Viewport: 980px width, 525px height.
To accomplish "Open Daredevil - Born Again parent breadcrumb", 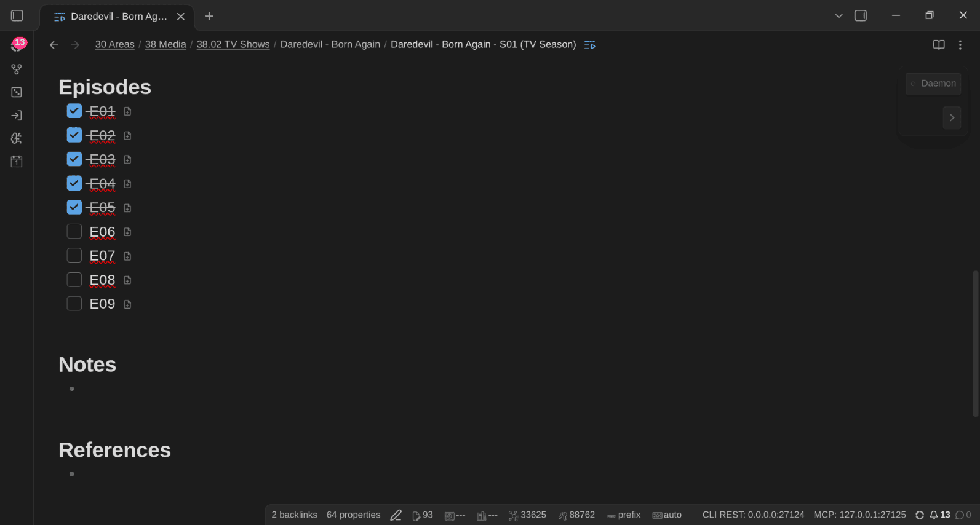I will pos(330,44).
